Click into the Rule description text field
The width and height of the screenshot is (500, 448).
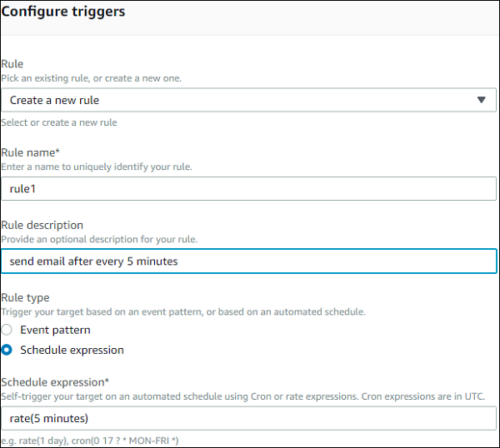[248, 261]
